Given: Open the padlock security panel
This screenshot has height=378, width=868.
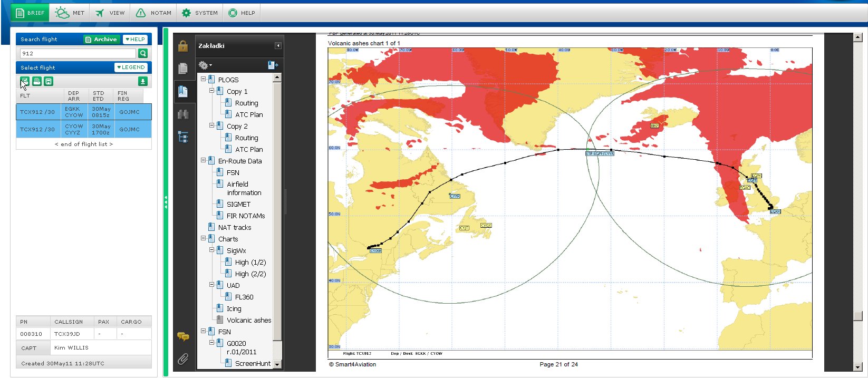Looking at the screenshot, I should 183,46.
